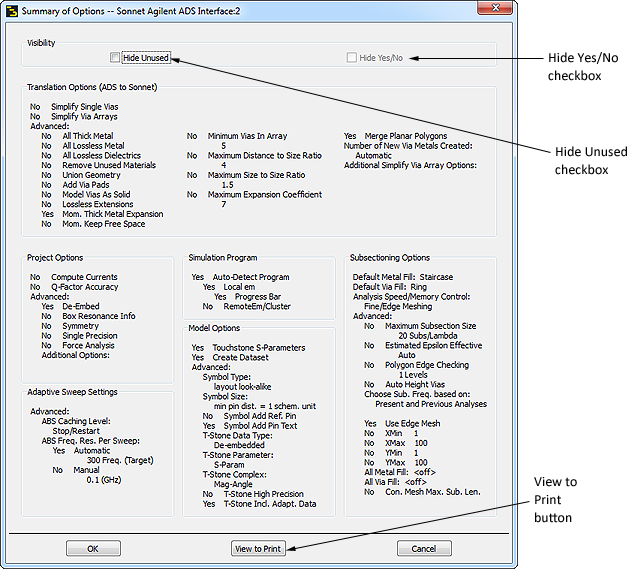This screenshot has height=569, width=634.
Task: Select the 'Simplify Via Arrays' text
Action: 84,116
